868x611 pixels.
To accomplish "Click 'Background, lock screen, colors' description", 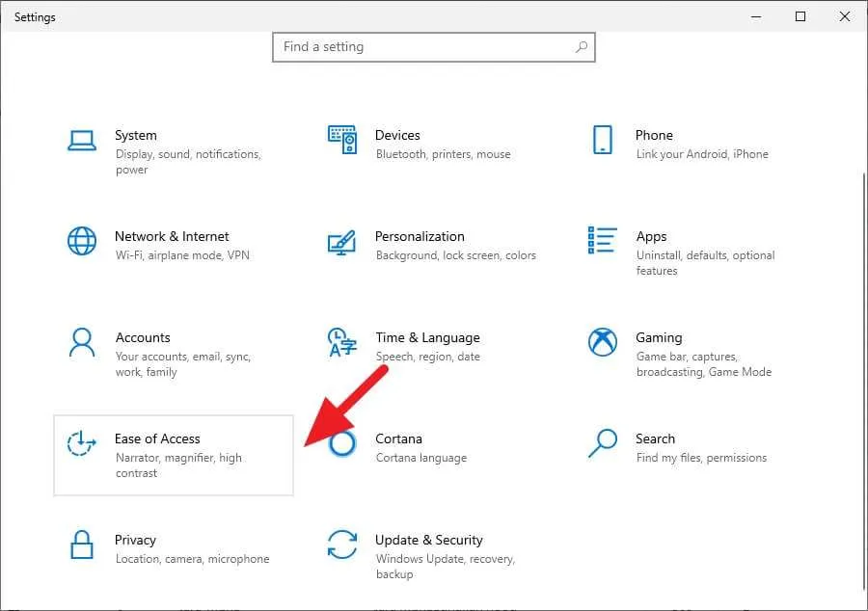I will pos(455,255).
